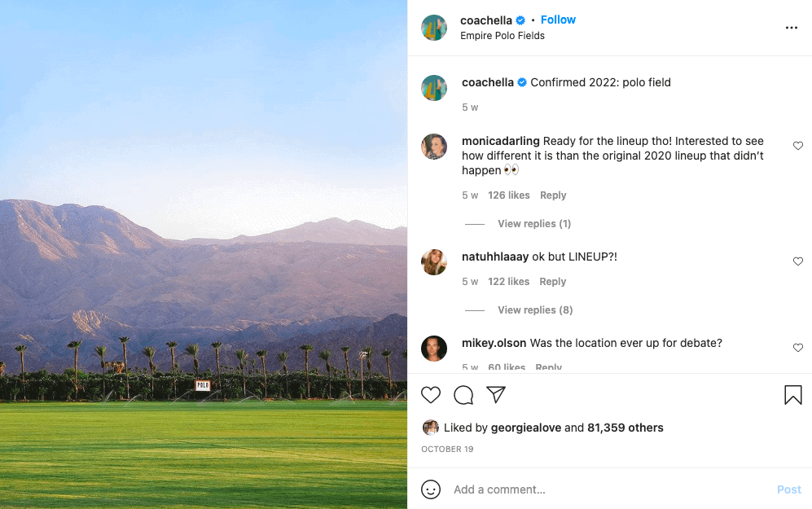812x509 pixels.
Task: Open the post options three-dot menu
Action: pyautogui.click(x=791, y=27)
